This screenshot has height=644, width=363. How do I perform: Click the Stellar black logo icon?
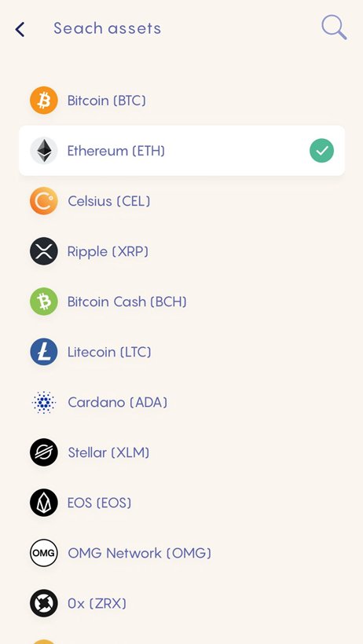point(43,452)
